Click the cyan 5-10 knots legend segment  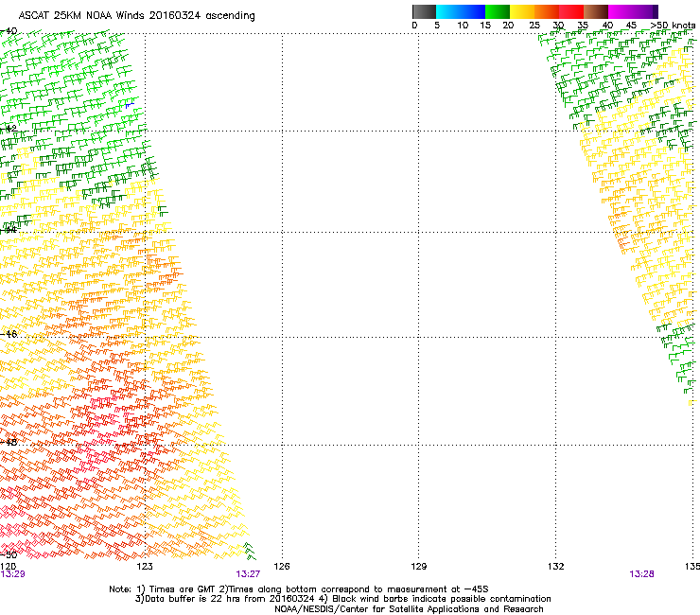[x=448, y=11]
